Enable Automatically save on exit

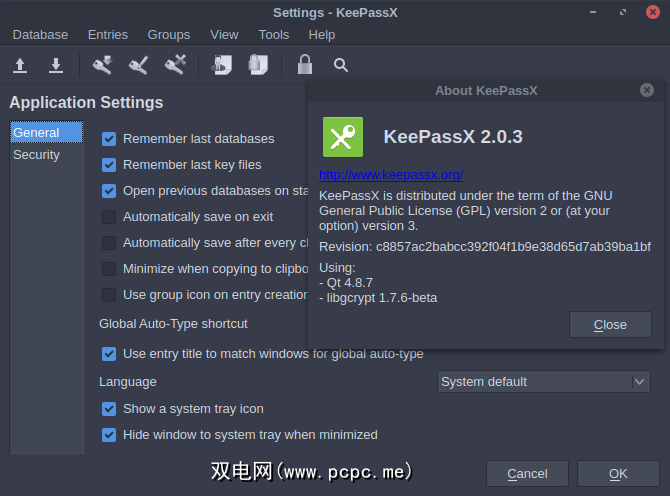(109, 217)
